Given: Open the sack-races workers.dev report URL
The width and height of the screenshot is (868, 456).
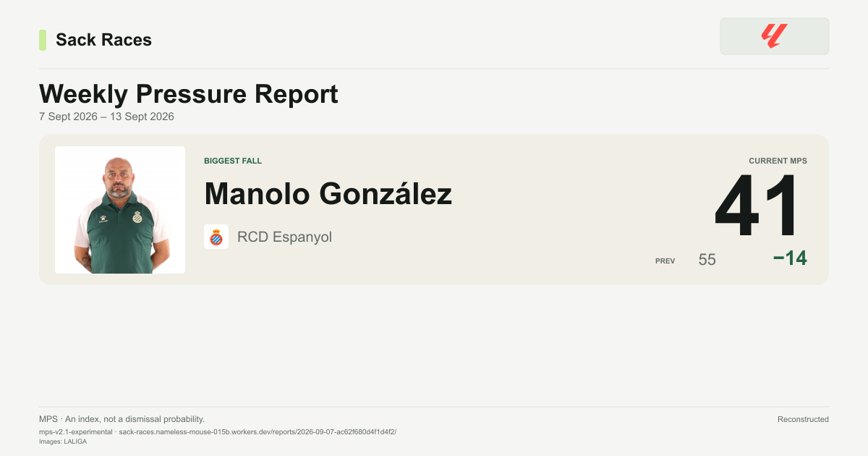Looking at the screenshot, I should click(258, 431).
